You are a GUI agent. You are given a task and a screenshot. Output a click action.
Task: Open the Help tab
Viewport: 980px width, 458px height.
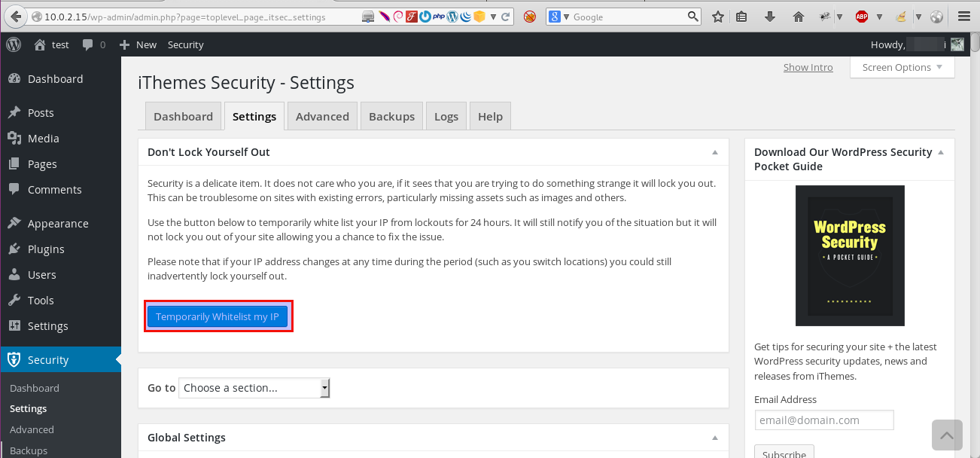pyautogui.click(x=490, y=117)
